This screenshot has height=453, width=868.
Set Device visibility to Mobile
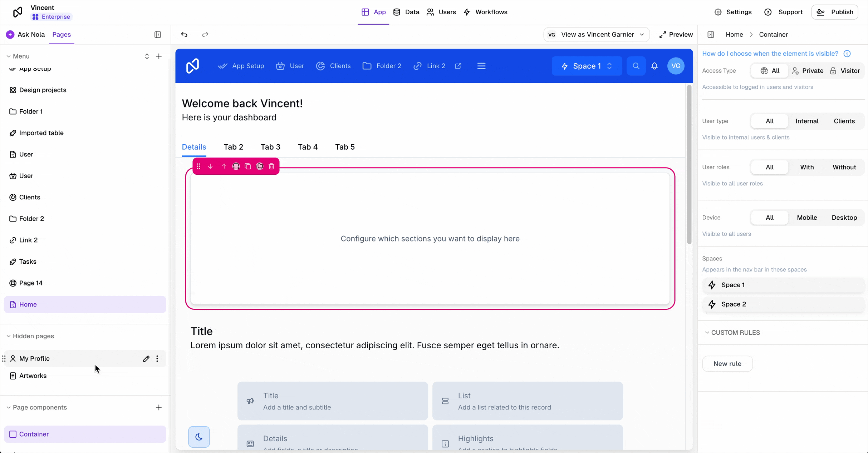pos(807,218)
